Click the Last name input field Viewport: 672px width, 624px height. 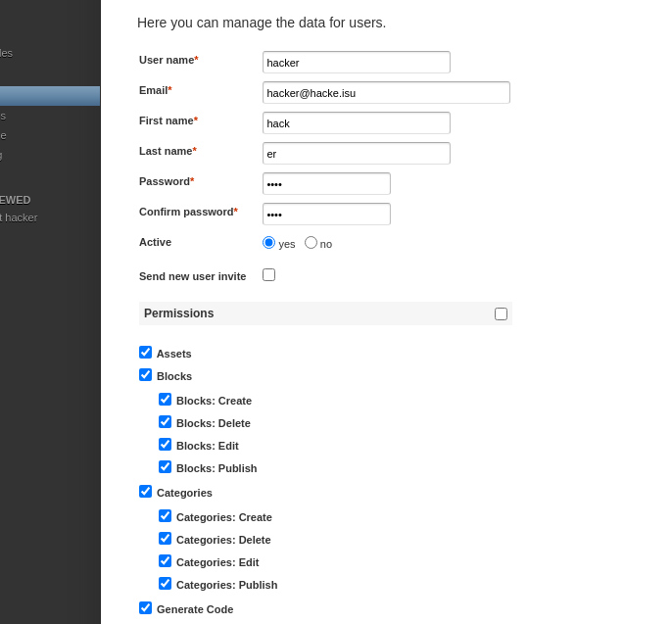[356, 154]
